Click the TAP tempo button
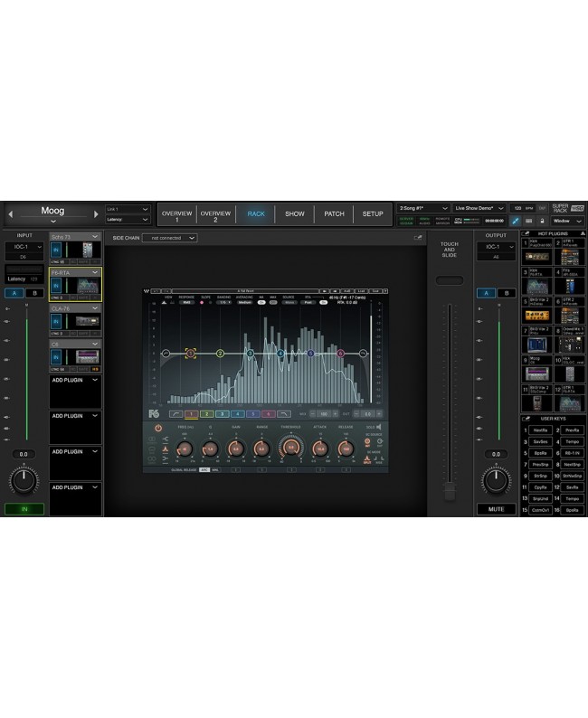 pyautogui.click(x=543, y=208)
